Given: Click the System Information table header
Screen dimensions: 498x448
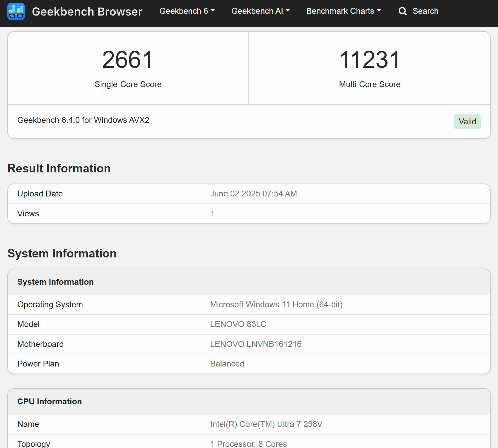Looking at the screenshot, I should (x=55, y=282).
